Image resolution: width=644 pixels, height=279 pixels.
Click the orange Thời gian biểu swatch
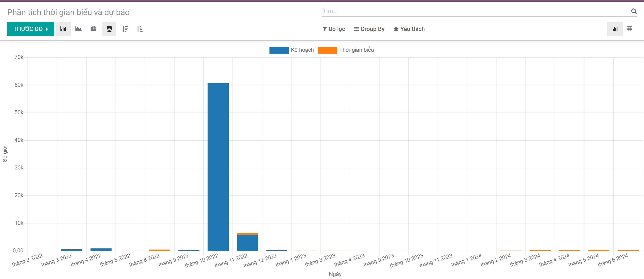click(327, 50)
